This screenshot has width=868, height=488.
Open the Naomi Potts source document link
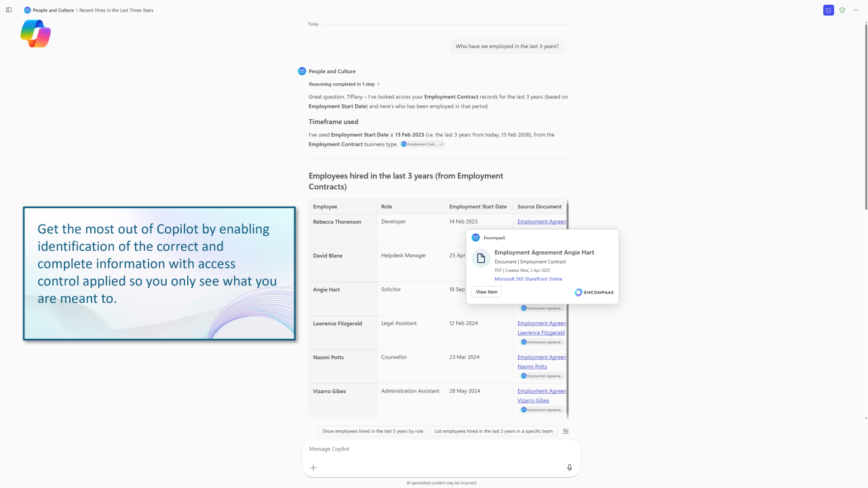pos(541,362)
